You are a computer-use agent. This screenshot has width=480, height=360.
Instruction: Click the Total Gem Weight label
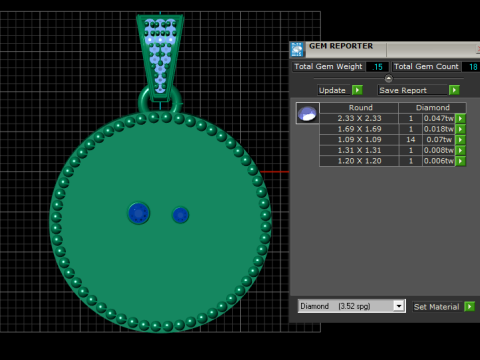pos(328,66)
